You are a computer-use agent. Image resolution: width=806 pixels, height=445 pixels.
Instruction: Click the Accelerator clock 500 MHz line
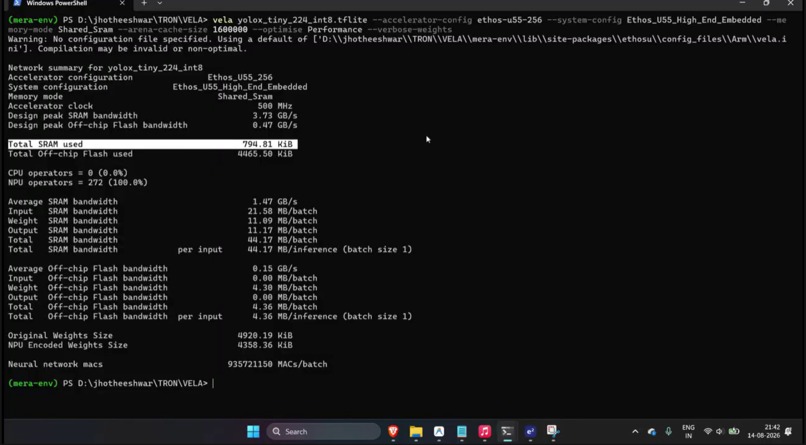pyautogui.click(x=150, y=106)
